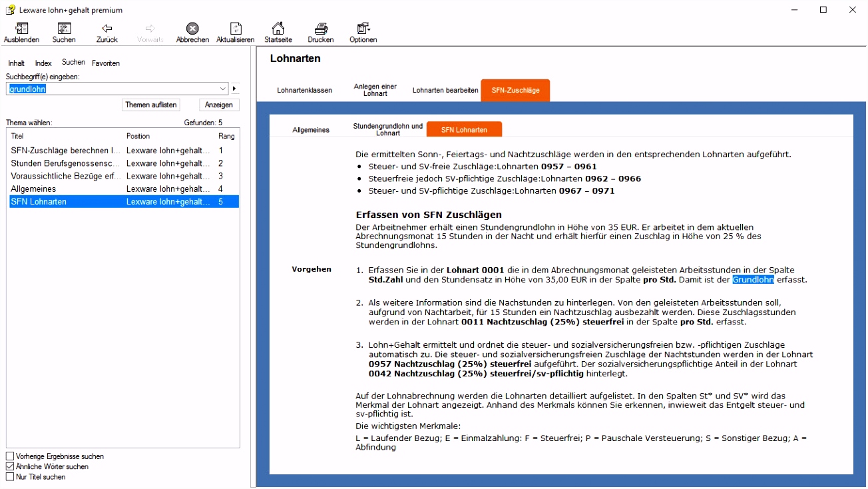Viewport: 868px width, 489px height.
Task: Select the SFN-Zuschläge tab
Action: pos(515,90)
